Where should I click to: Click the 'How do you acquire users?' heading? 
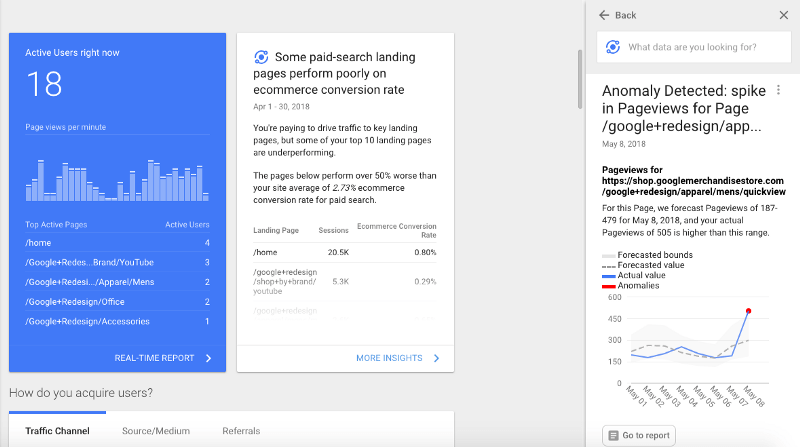(81, 393)
